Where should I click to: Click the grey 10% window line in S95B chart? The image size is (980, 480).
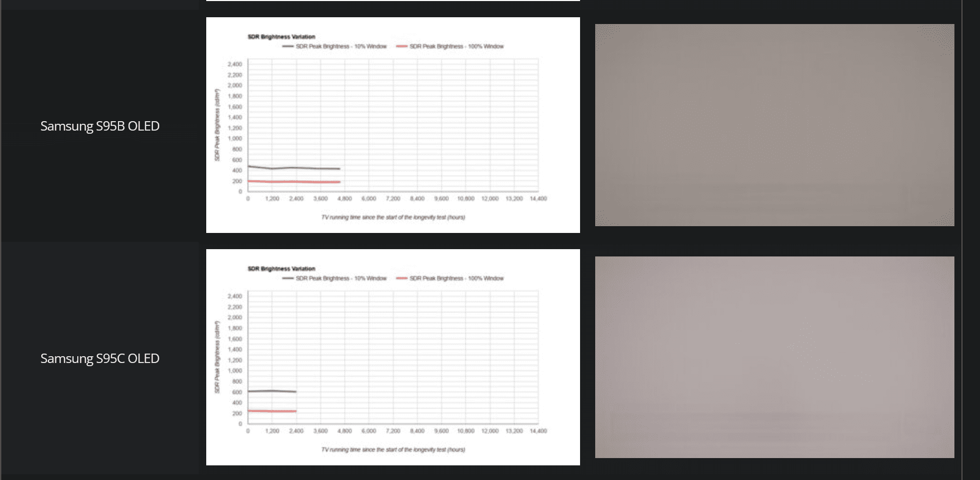point(294,168)
